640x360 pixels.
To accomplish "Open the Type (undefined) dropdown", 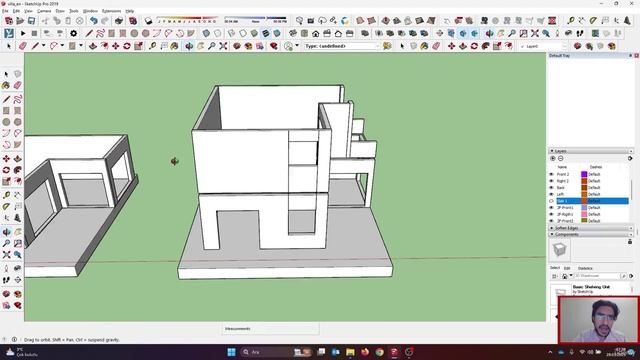I will (342, 46).
